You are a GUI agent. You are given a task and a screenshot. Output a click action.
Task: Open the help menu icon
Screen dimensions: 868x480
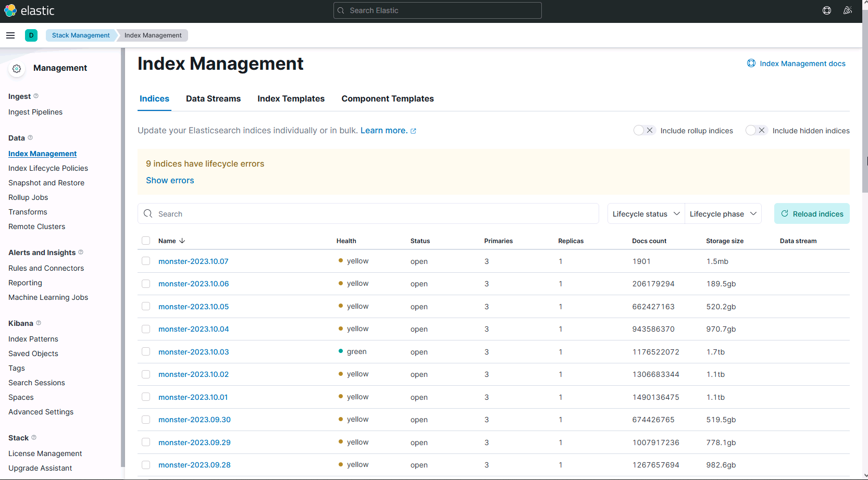pyautogui.click(x=827, y=10)
